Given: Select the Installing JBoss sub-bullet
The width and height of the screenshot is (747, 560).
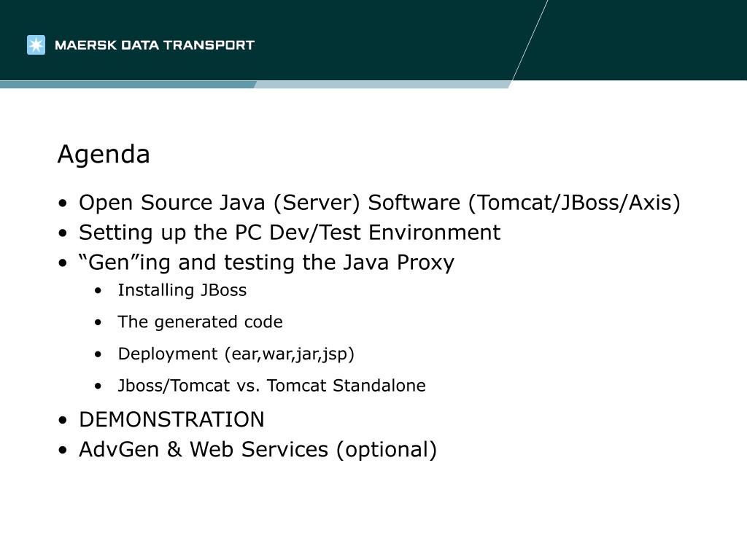Looking at the screenshot, I should (x=182, y=290).
